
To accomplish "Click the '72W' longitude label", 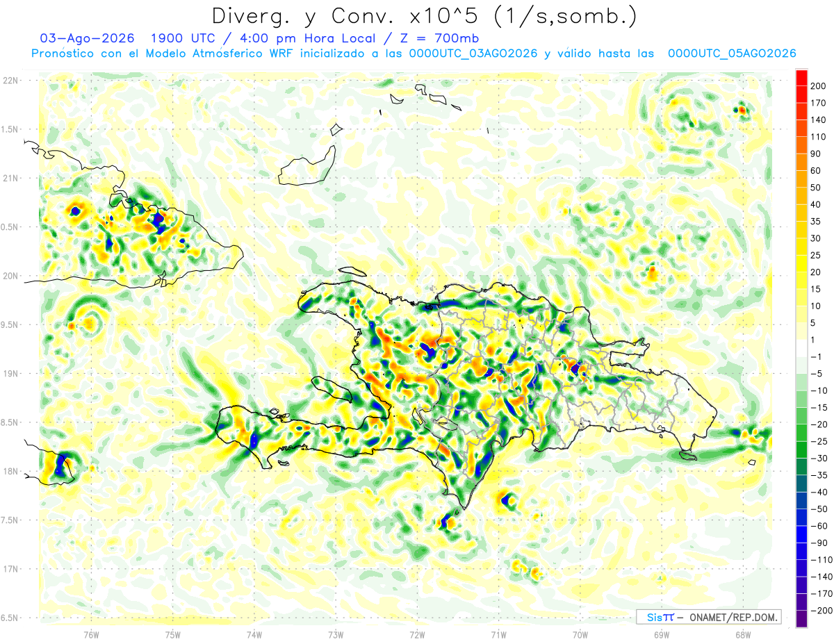I will (417, 634).
